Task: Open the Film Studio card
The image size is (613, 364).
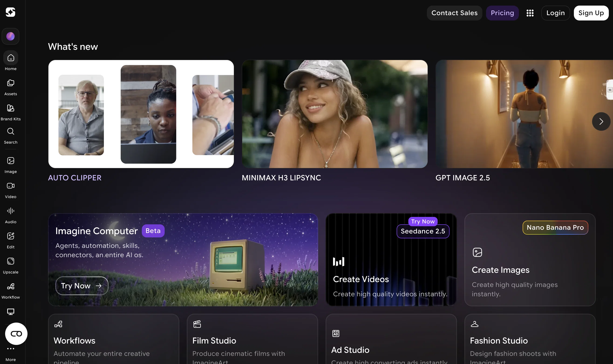Action: (x=252, y=339)
